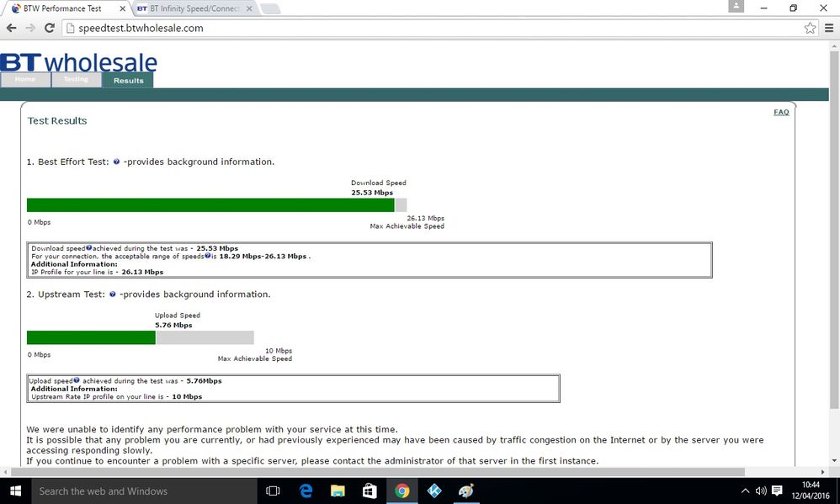Viewport: 840px width, 504px height.
Task: Click the help icon beside Best Effort Test
Action: (116, 162)
